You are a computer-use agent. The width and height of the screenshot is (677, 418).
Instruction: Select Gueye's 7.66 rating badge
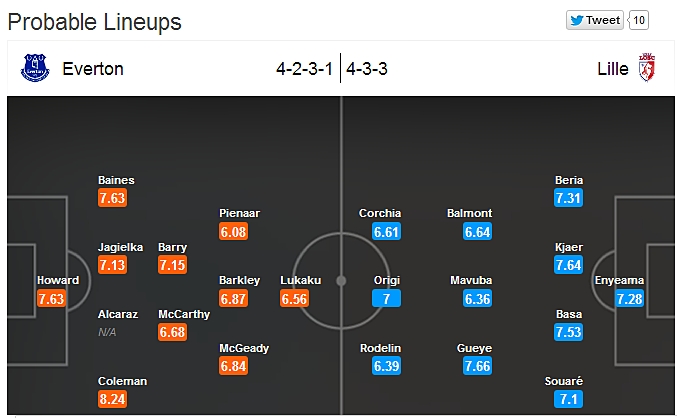477,366
